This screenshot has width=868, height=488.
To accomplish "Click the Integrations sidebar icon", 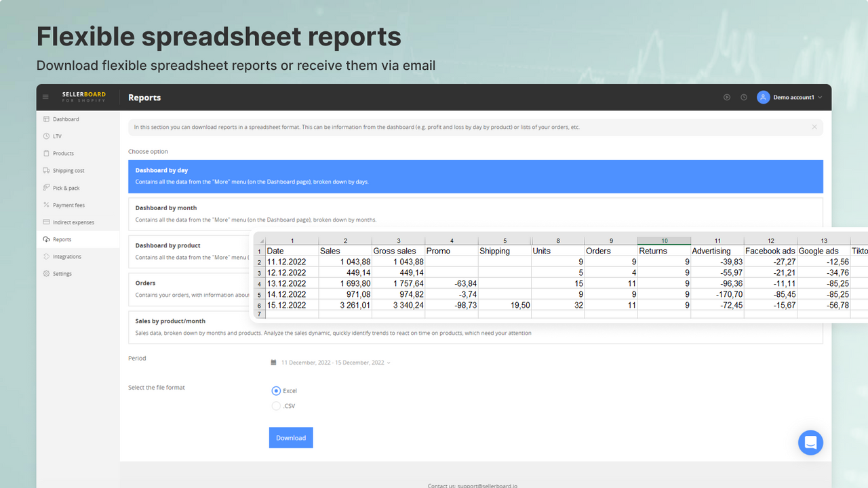I will [46, 257].
